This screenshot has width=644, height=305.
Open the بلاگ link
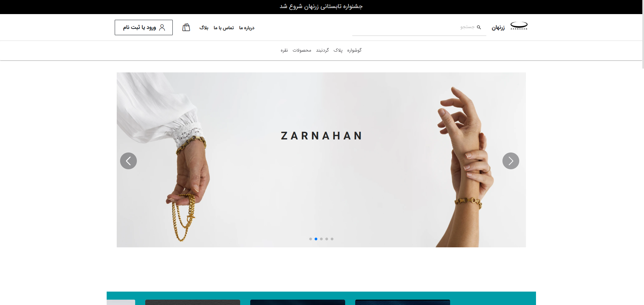pos(204,28)
